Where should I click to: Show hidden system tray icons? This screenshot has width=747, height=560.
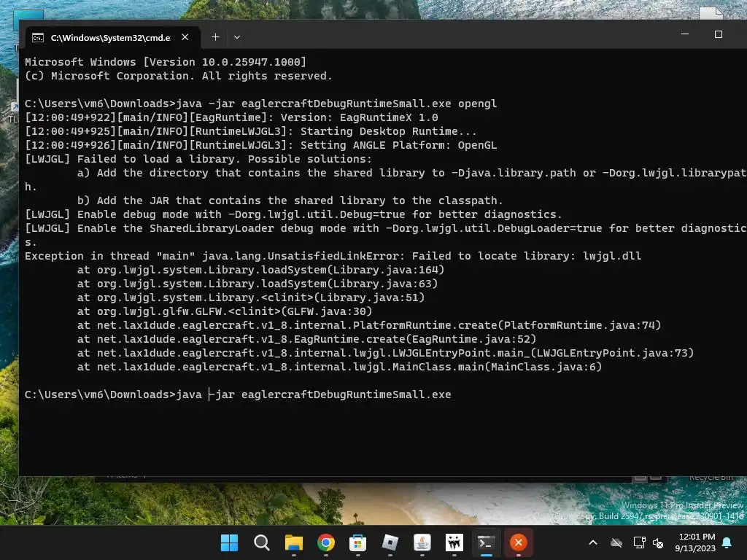click(593, 542)
